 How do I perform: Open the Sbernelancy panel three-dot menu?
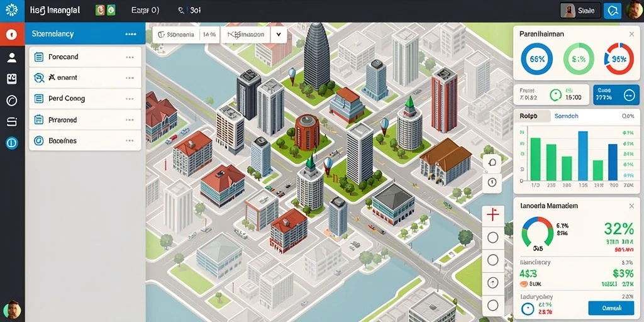[x=131, y=34]
